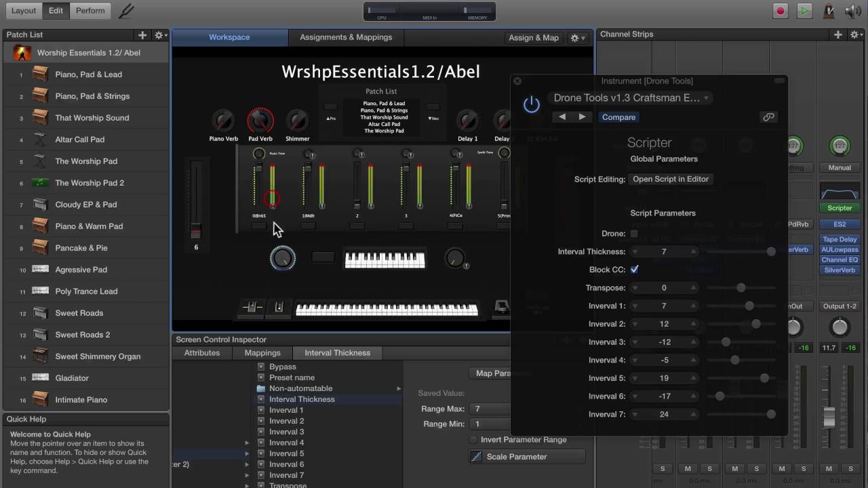This screenshot has width=868, height=488.
Task: Click Interval Thickness decrement arrow
Action: [635, 251]
